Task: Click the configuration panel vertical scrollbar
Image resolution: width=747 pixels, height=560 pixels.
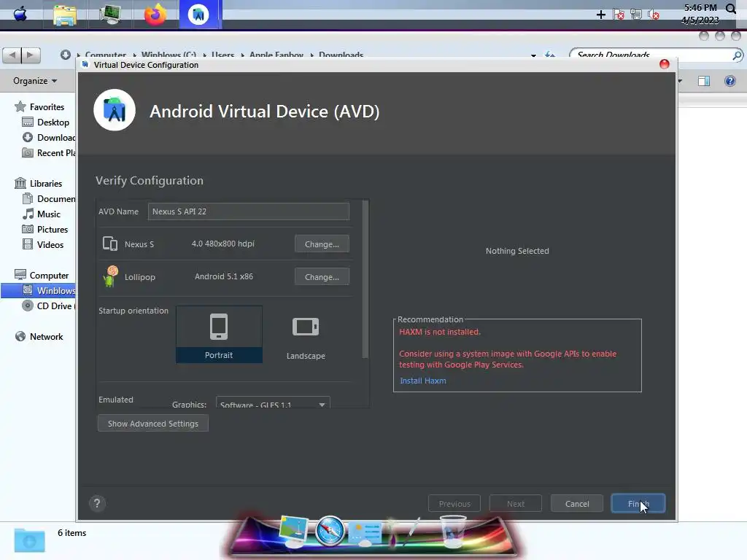Action: coord(365,279)
